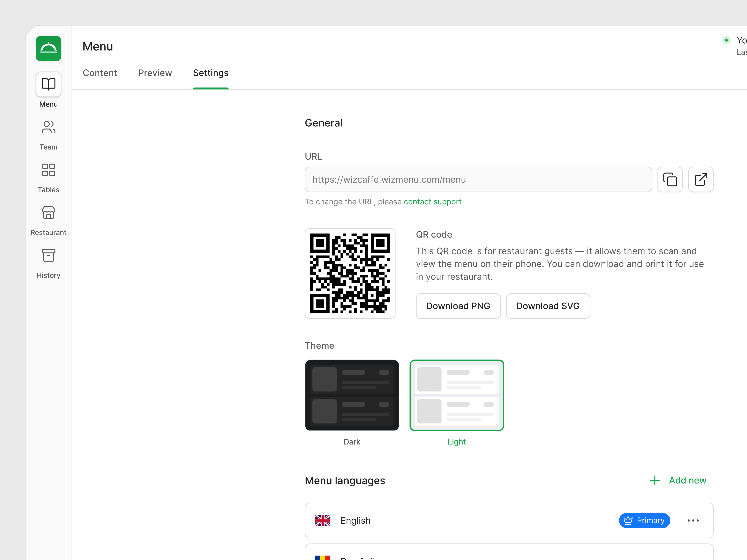Click the UK flag icon

323,521
